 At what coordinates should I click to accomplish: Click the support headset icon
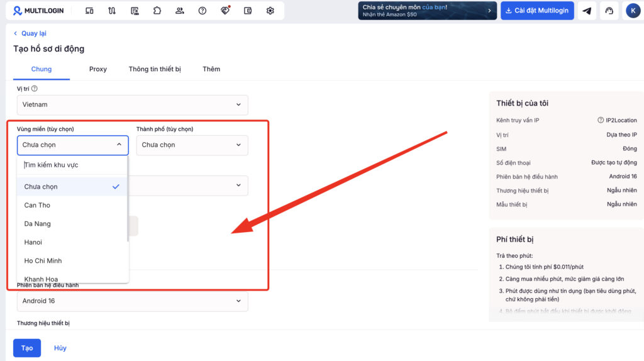609,11
